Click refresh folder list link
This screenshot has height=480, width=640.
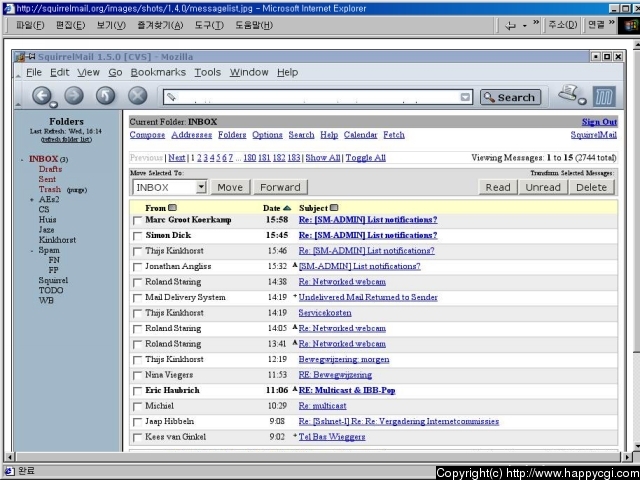[66, 140]
